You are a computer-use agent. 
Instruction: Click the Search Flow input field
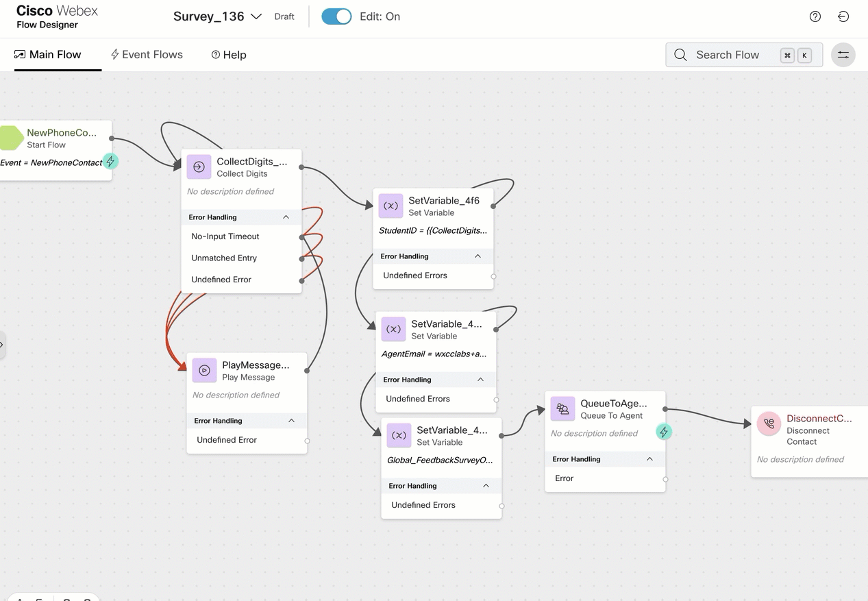(727, 55)
